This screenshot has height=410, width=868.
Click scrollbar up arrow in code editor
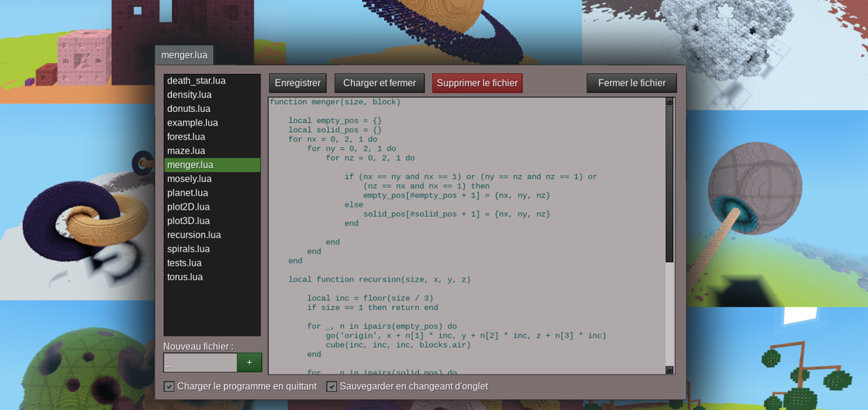pyautogui.click(x=669, y=101)
